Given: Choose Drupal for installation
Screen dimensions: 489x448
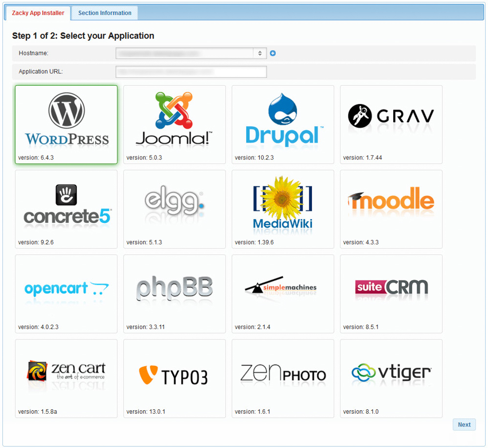Looking at the screenshot, I should coord(283,124).
